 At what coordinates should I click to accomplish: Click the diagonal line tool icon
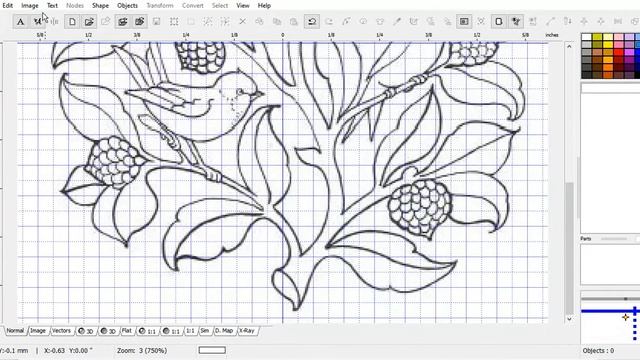pyautogui.click(x=550, y=22)
